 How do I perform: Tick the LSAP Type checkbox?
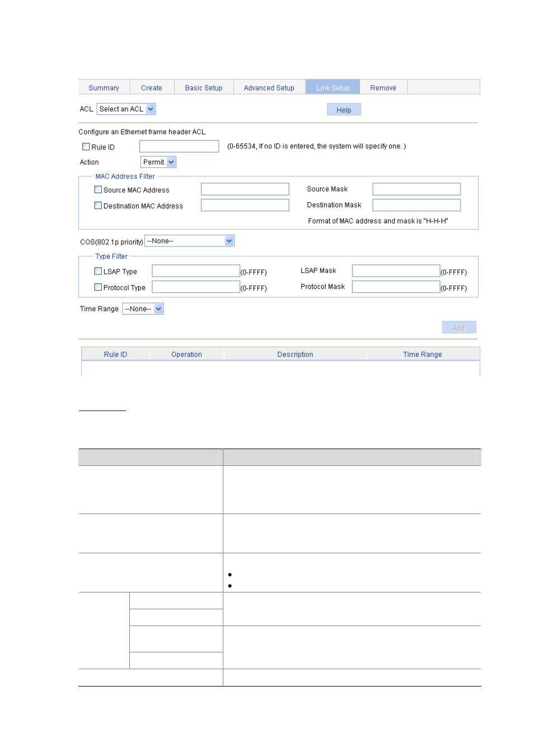coord(98,271)
